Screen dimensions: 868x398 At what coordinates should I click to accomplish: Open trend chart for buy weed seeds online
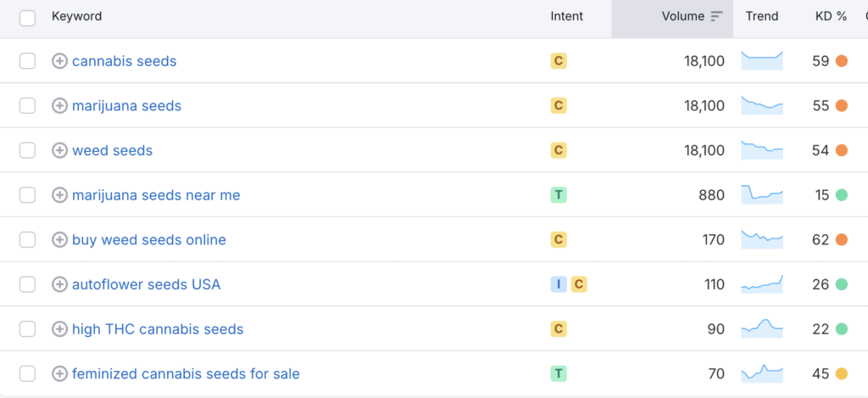(762, 239)
